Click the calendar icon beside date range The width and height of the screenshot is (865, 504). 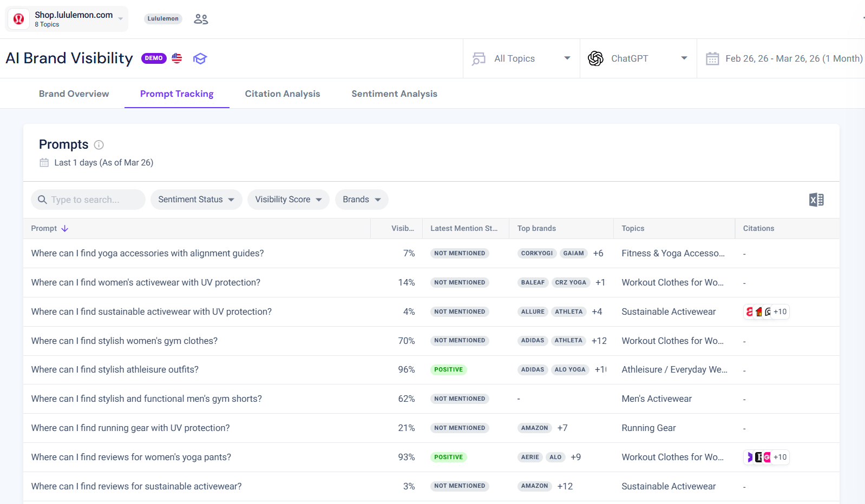point(712,58)
